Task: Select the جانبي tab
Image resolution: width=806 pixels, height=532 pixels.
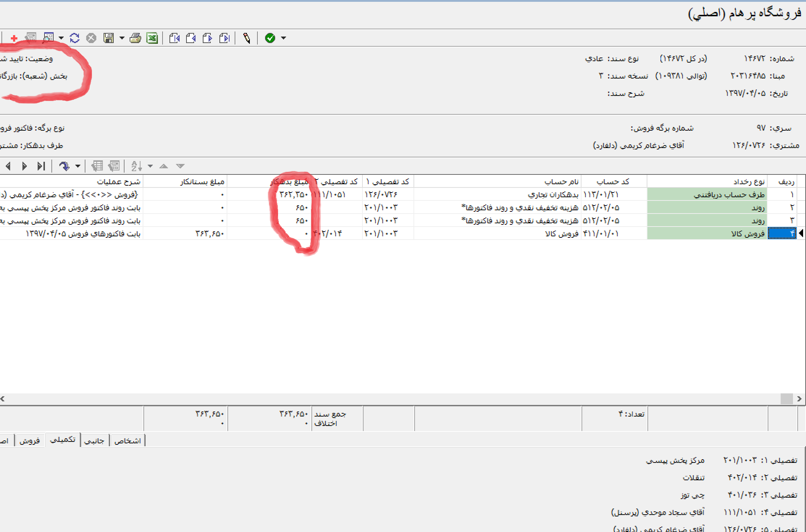Action: tap(94, 440)
